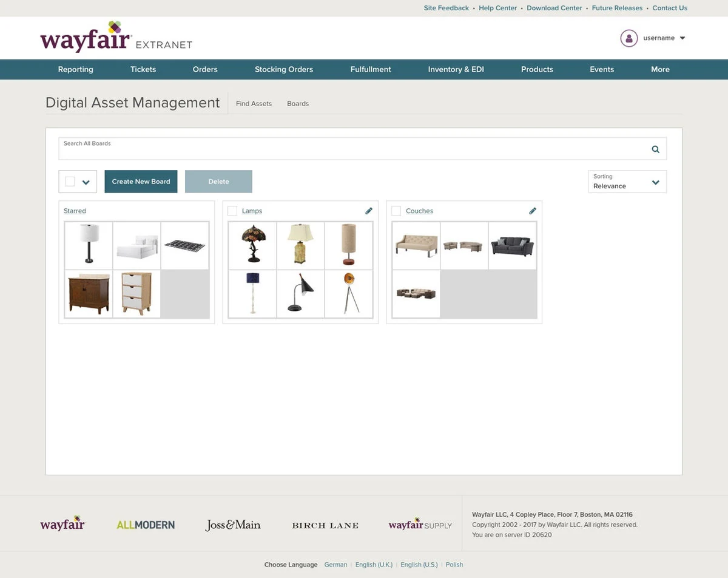Open the Joss & Main footer logo
Screen dimensions: 728x578
click(233, 525)
